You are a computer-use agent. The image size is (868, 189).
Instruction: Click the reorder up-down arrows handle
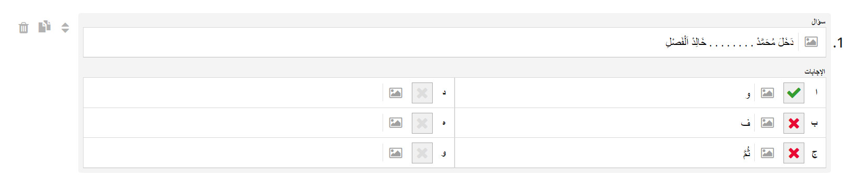coord(65,28)
